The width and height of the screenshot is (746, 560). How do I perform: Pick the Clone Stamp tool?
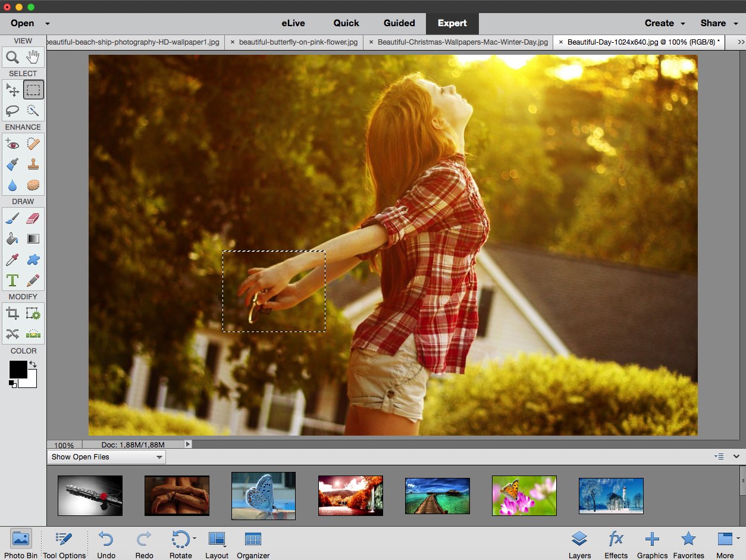[33, 164]
